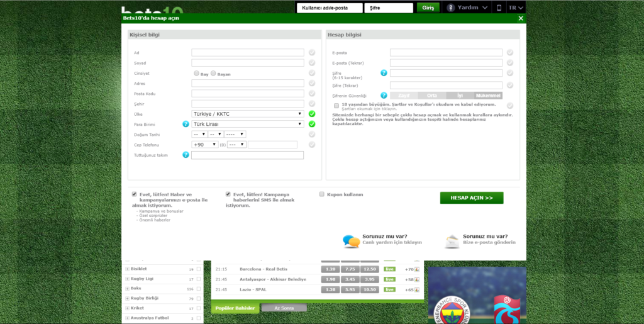Select the Bay gender radio button
644x324 pixels.
coord(197,74)
